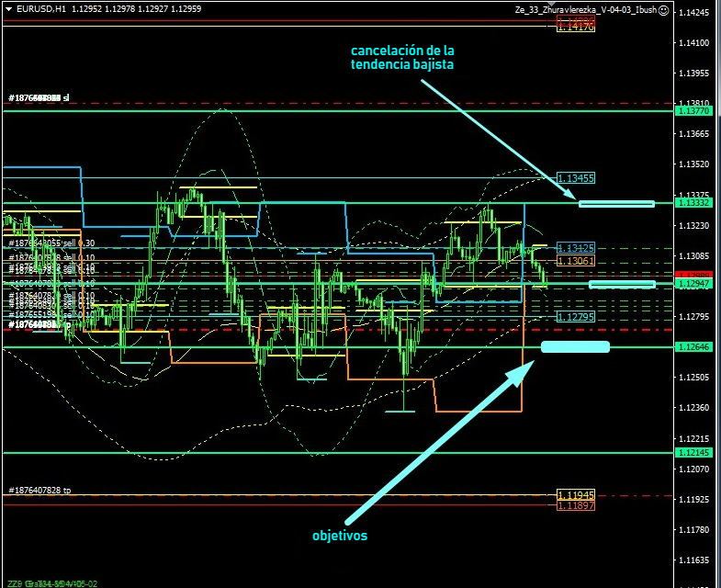The image size is (721, 588).
Task: Select the hollow cyan rectangle at 1.12947
Action: tap(622, 285)
